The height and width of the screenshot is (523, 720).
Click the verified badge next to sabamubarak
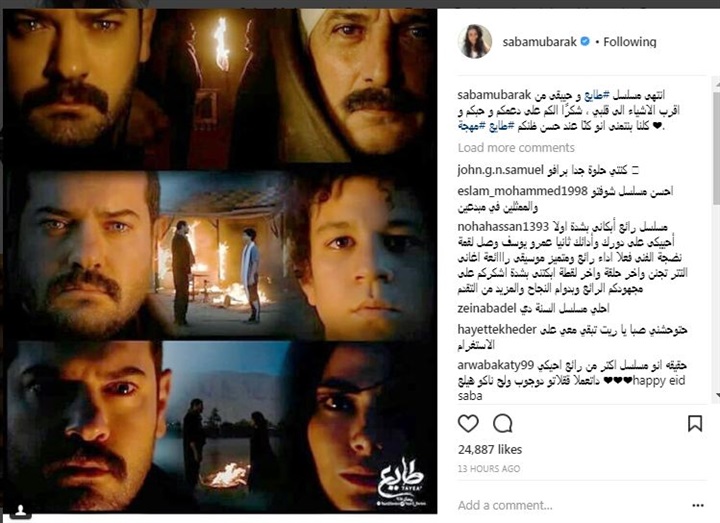(x=585, y=42)
